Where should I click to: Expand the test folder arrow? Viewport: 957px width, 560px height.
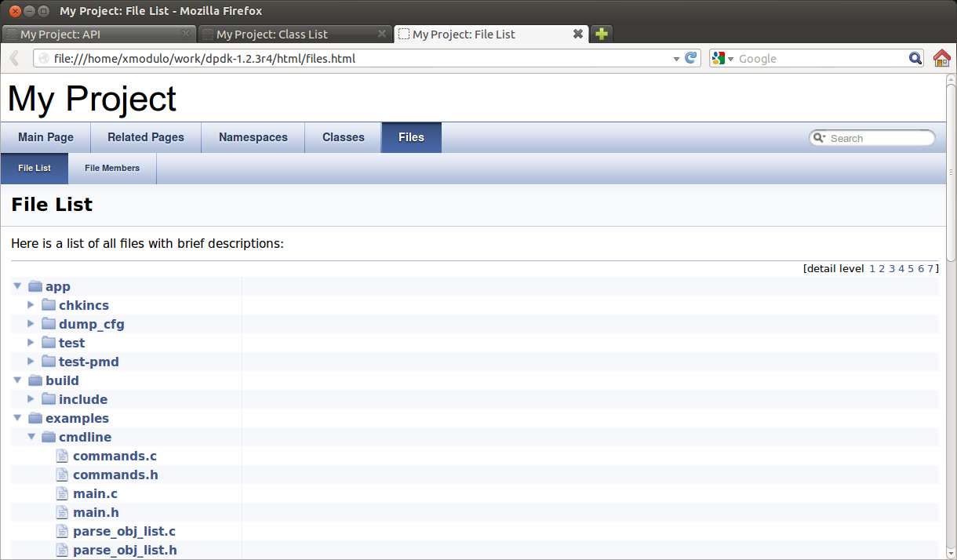point(31,343)
